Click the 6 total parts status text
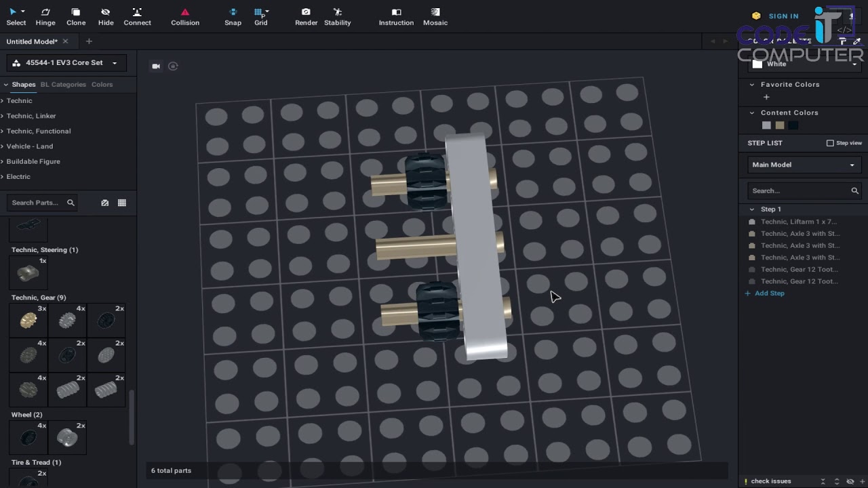 pyautogui.click(x=171, y=470)
